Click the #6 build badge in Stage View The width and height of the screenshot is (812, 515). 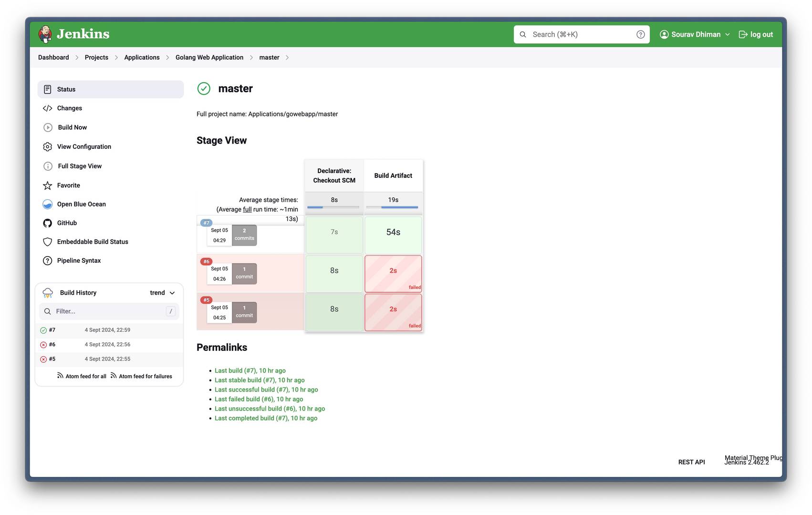point(206,261)
